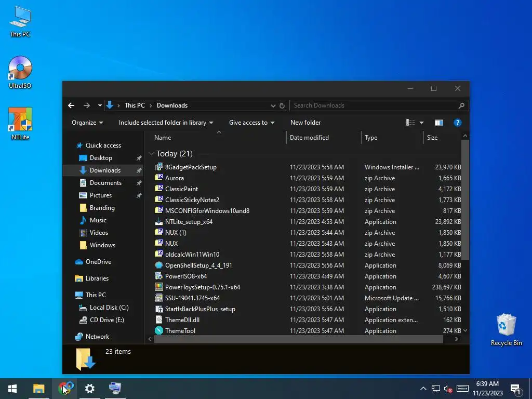Select the MSCONFIGforWindows10and8 file name
532x399 pixels.
coord(207,211)
